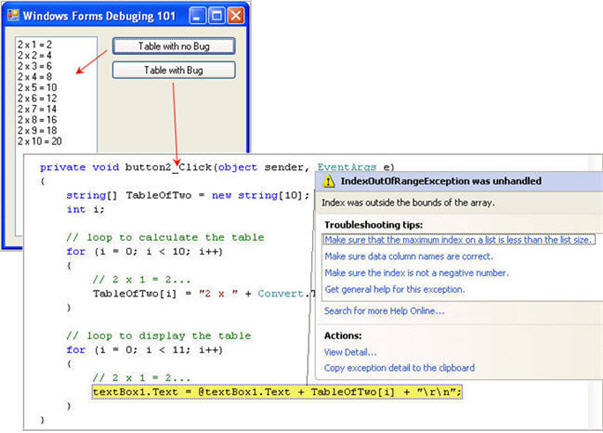Click the yellow warning icon in exception dialog
This screenshot has width=603, height=433.
tap(328, 181)
